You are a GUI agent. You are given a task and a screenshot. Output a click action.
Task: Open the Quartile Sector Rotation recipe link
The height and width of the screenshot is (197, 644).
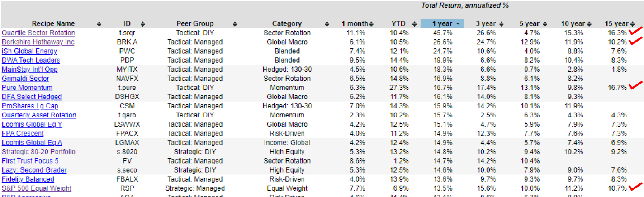[x=38, y=33]
